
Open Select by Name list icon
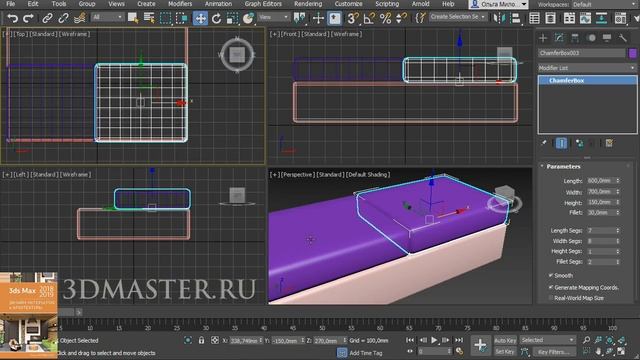[x=149, y=18]
